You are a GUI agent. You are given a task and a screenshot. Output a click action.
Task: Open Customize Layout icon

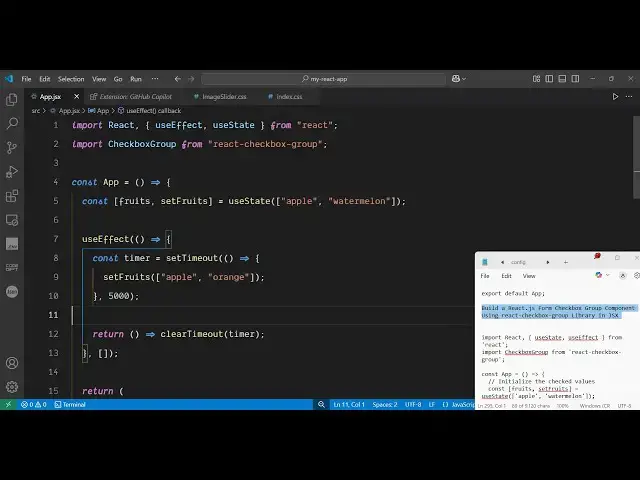[x=536, y=79]
